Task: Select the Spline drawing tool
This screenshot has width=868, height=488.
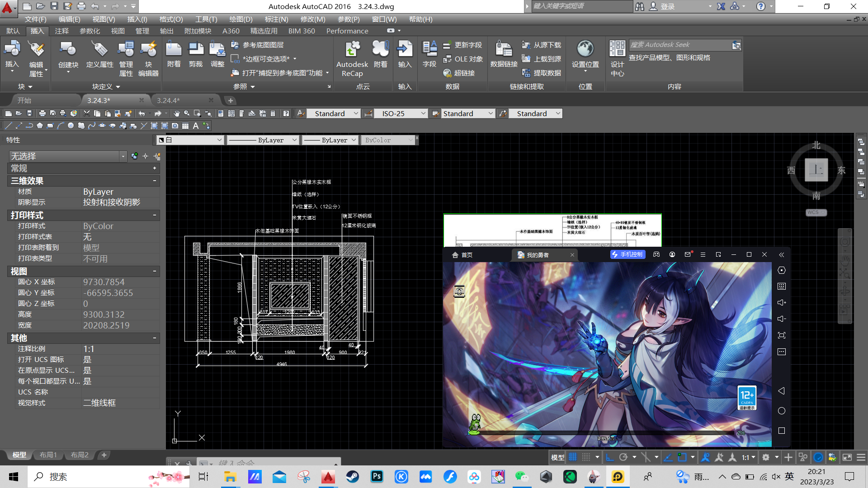Action: 92,126
